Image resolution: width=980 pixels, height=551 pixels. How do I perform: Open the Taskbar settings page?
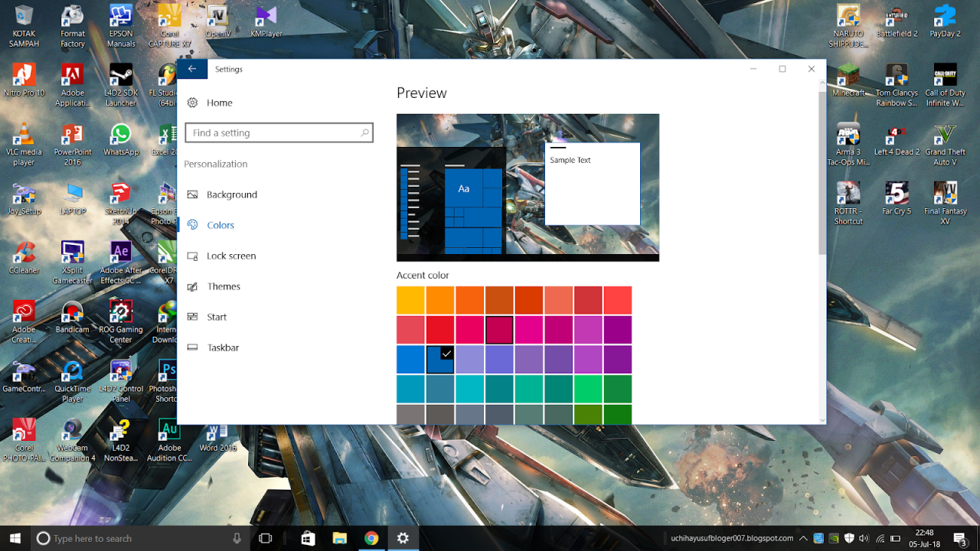223,347
